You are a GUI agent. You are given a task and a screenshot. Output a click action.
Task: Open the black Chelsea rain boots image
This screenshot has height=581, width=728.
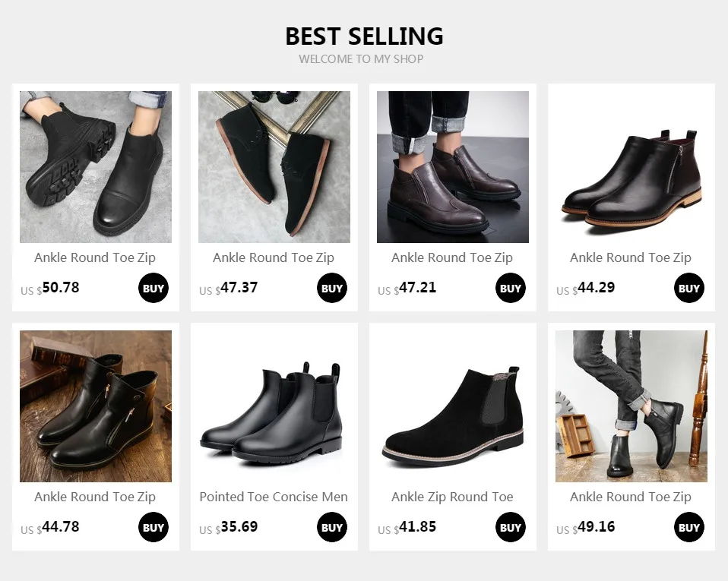click(x=274, y=406)
